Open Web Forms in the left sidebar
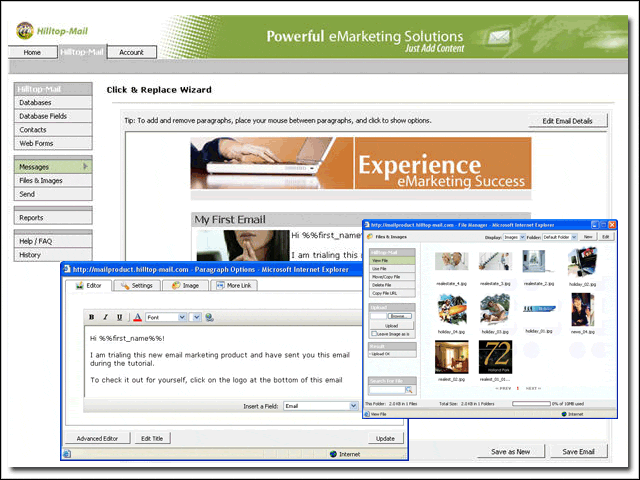Image resolution: width=640 pixels, height=480 pixels. (53, 143)
